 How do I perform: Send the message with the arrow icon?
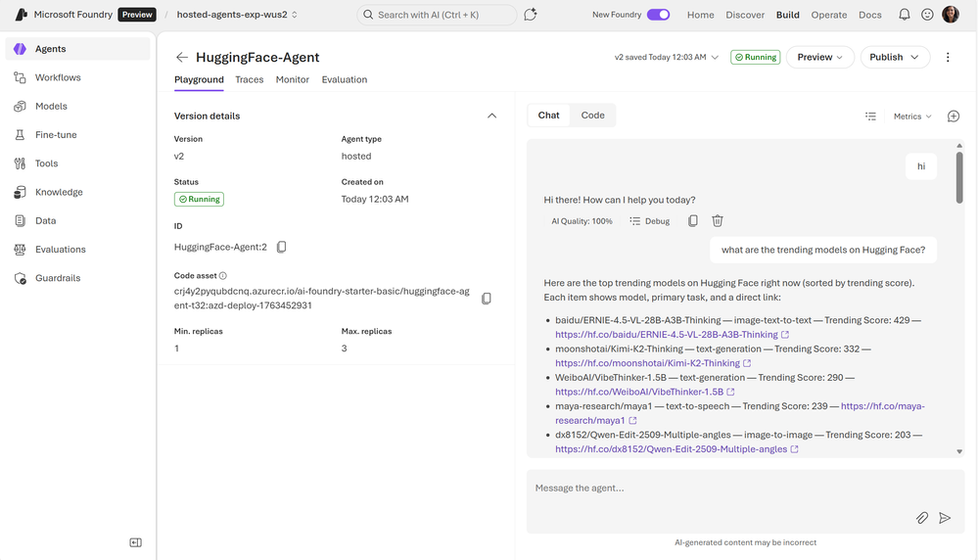945,518
